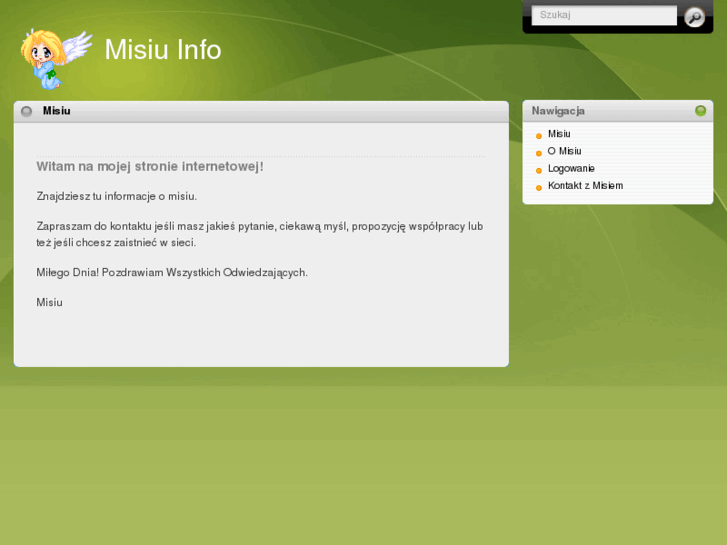
Task: Open the O Misiu navigation link
Action: [x=564, y=151]
